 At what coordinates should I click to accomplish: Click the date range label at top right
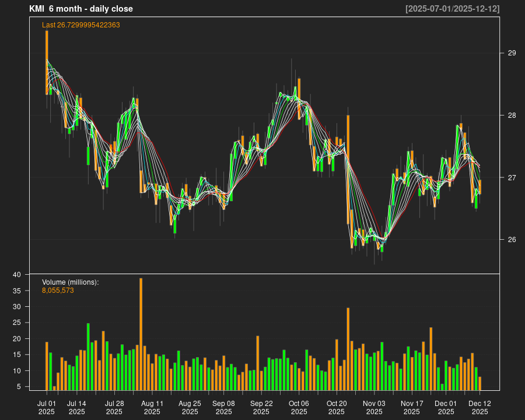[x=452, y=9]
